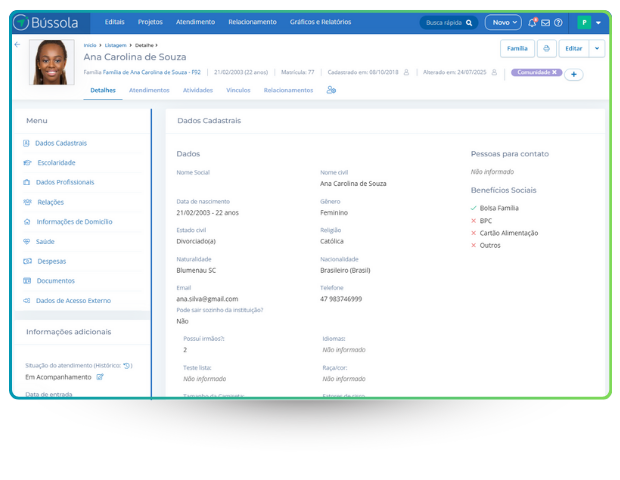This screenshot has width=620, height=480.
Task: Click the Dados de Acesso Externo icon
Action: (26, 300)
